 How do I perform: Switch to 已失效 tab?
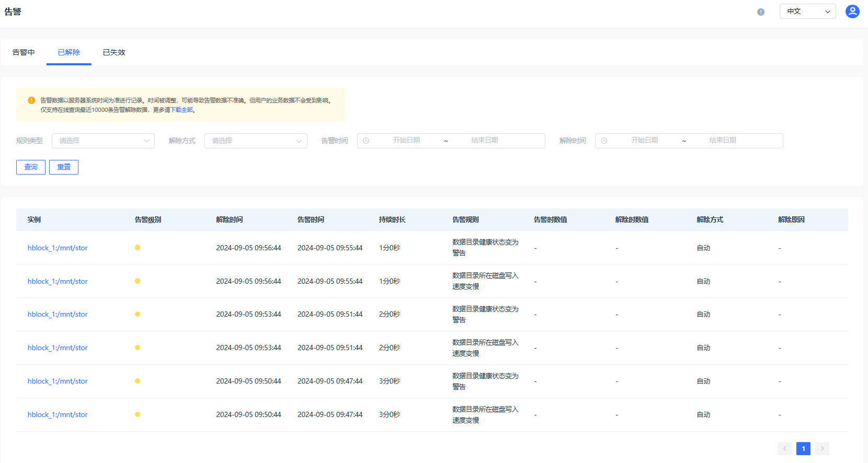pos(114,52)
